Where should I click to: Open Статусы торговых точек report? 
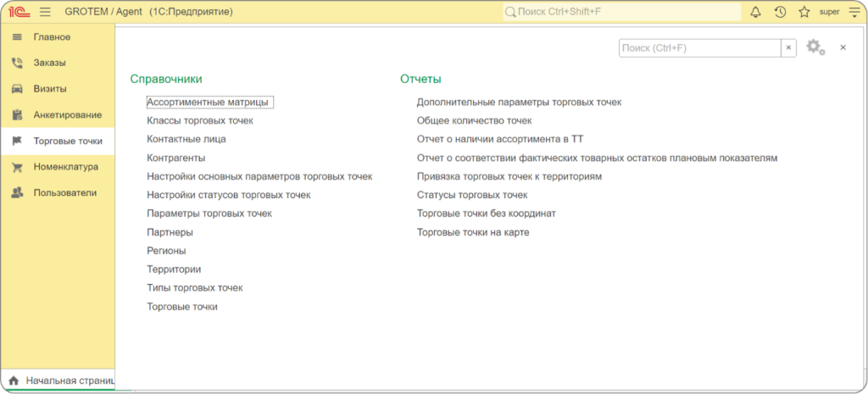click(472, 195)
